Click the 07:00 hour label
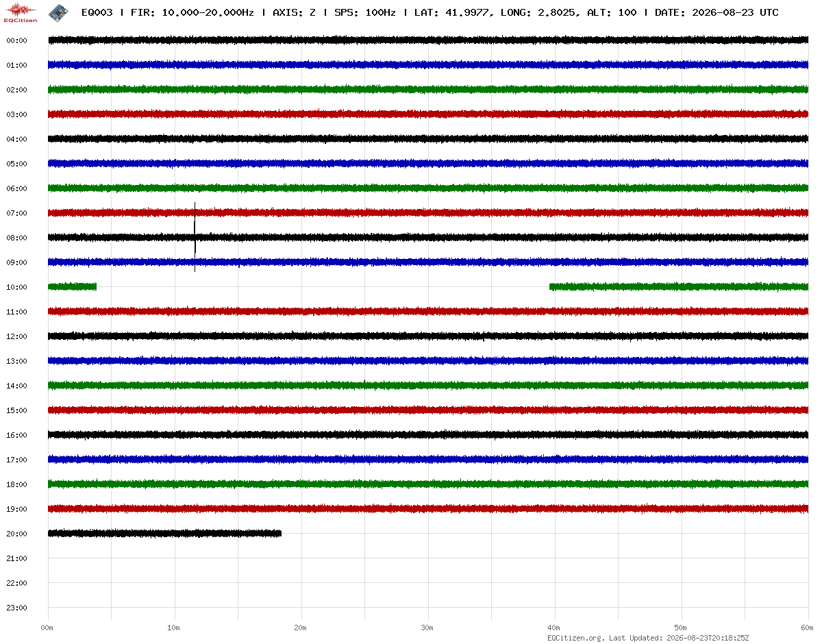 [16, 213]
